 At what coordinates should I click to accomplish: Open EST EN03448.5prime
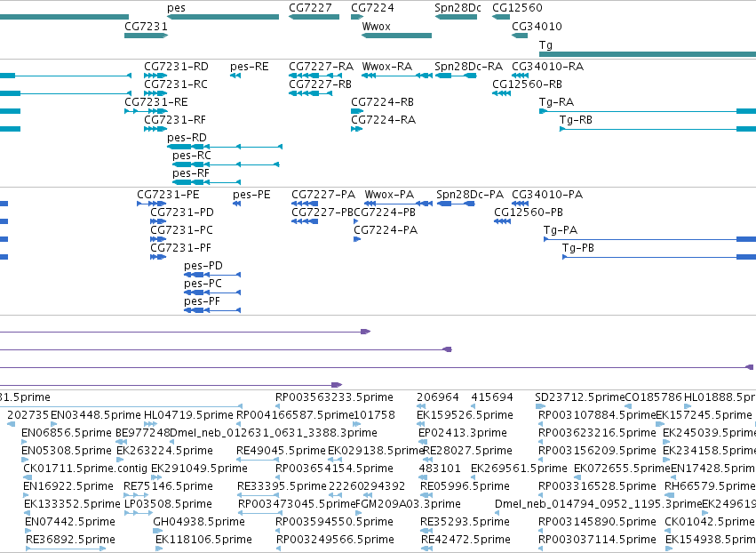95,415
